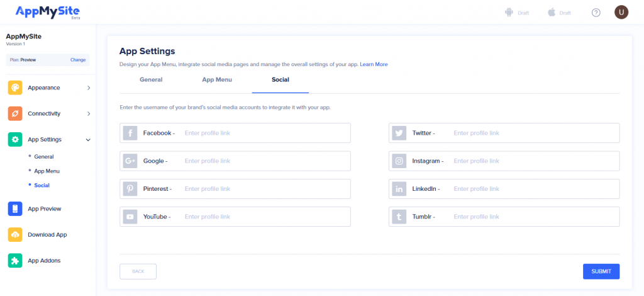Open the App Addons section
This screenshot has width=644, height=296.
44,261
